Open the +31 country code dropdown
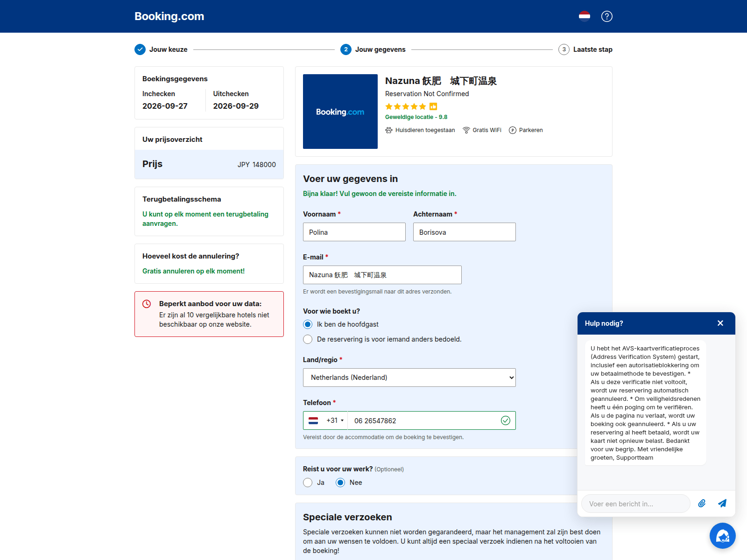The width and height of the screenshot is (747, 560). pos(335,420)
